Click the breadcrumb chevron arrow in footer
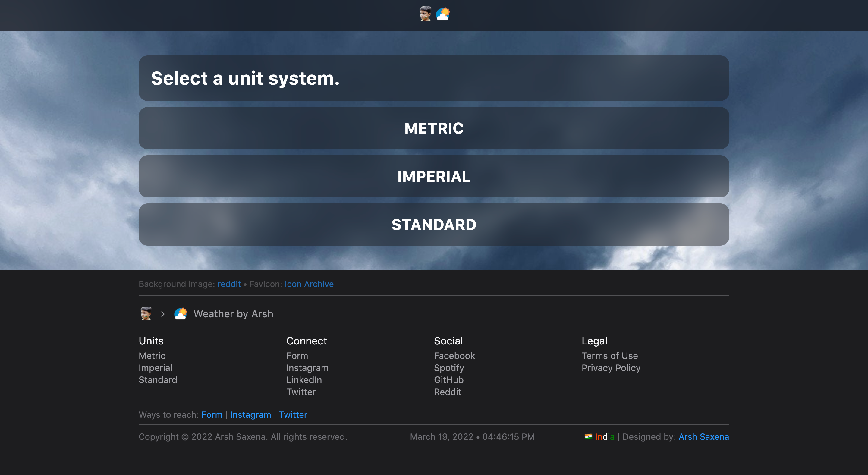 click(163, 314)
